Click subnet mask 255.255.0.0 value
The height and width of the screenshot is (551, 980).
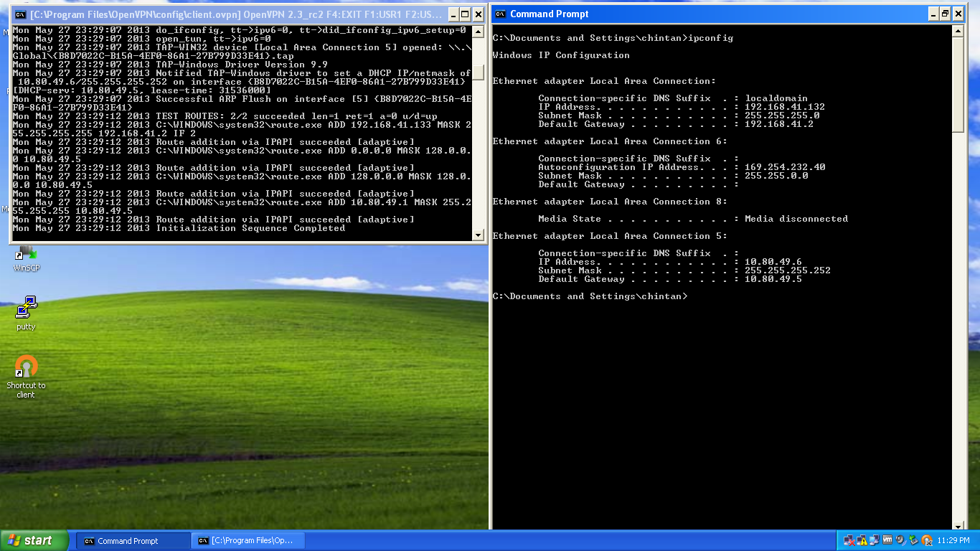[x=776, y=176]
